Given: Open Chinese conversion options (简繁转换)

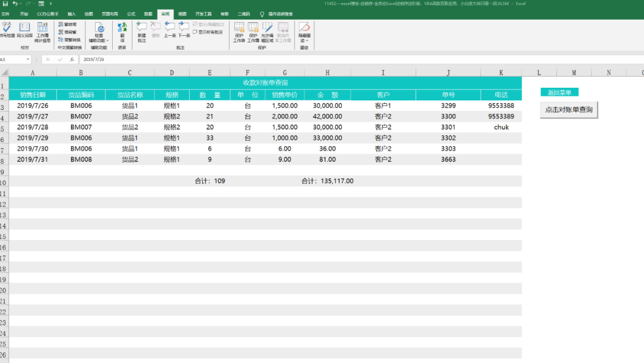Looking at the screenshot, I should coord(69,40).
